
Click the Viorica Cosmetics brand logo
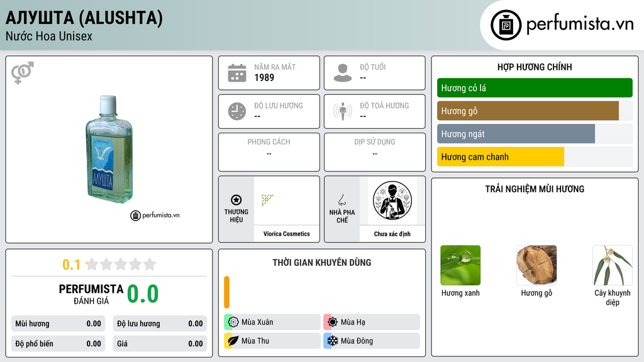coord(267,199)
